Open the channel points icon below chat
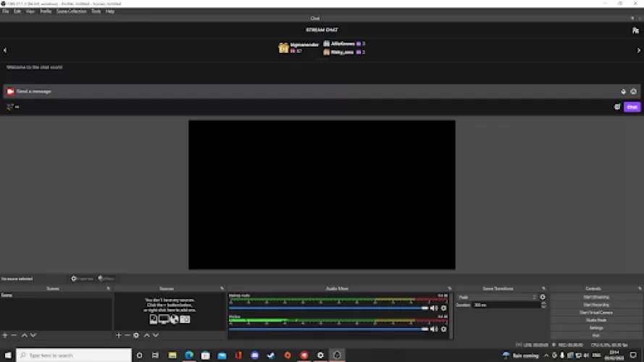This screenshot has height=362, width=644. click(x=10, y=107)
